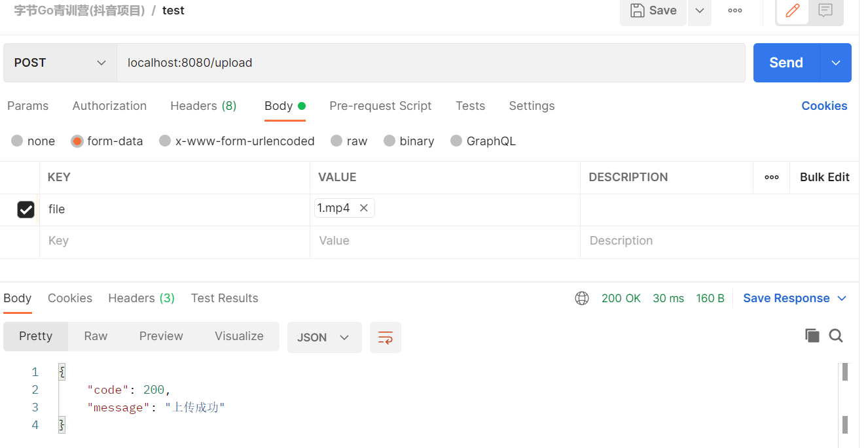Click the empty Description input field
Image resolution: width=868 pixels, height=448 pixels.
coord(719,241)
